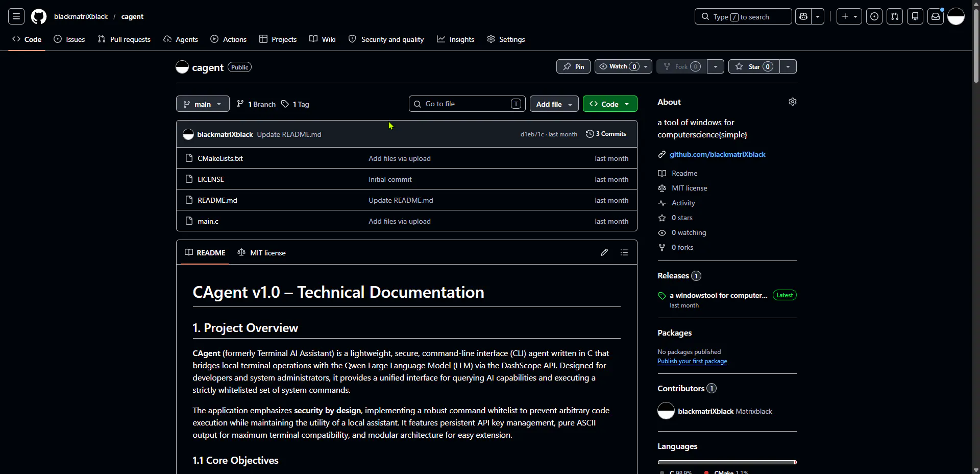Open the Projects tab

pos(278,39)
